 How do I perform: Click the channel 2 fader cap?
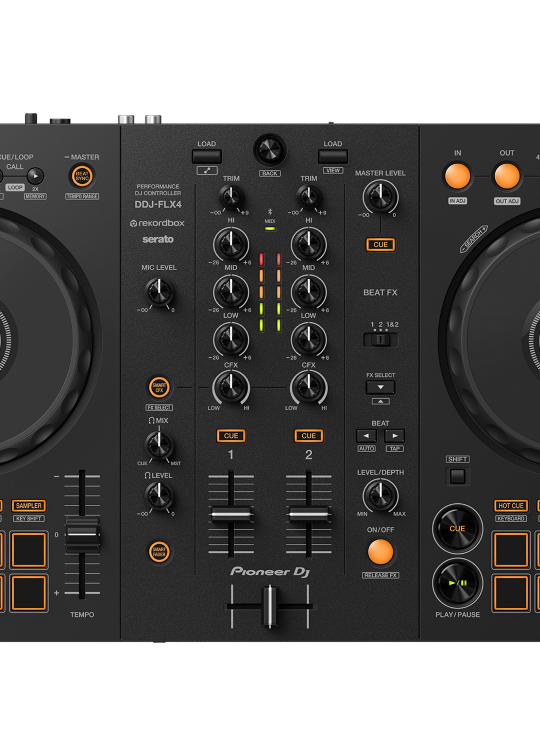point(309,514)
